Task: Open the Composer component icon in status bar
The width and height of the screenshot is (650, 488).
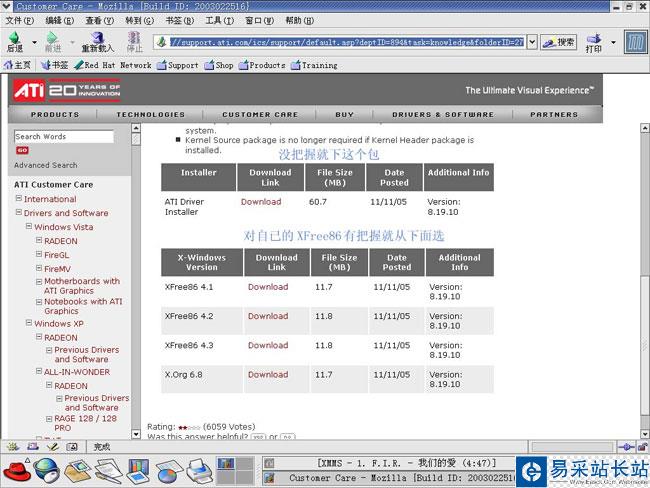Action: coord(53,447)
